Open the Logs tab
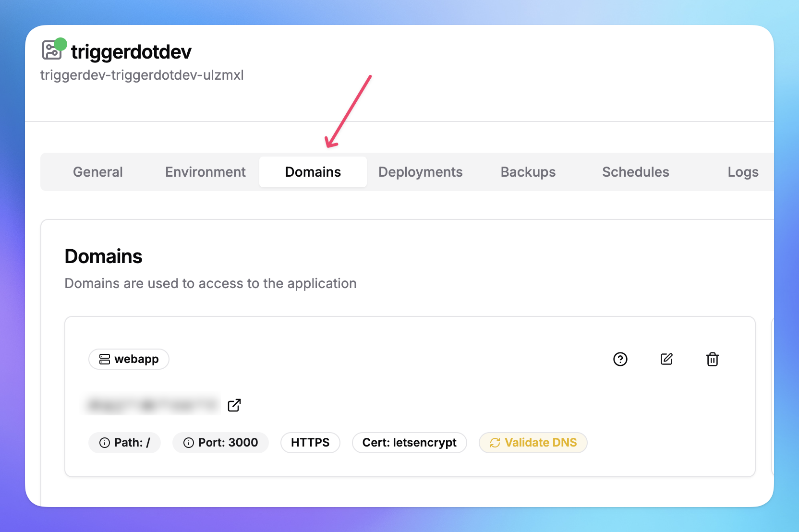799x532 pixels. click(x=743, y=172)
